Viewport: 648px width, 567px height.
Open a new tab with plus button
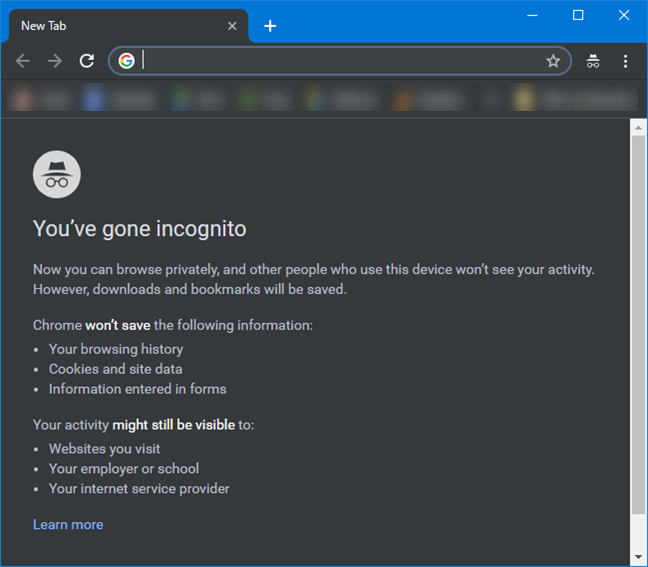(270, 26)
